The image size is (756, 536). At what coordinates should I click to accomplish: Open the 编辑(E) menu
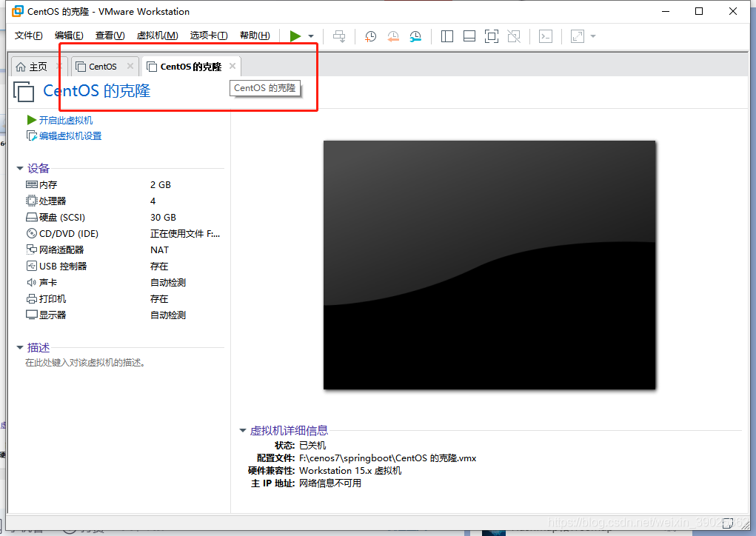69,36
